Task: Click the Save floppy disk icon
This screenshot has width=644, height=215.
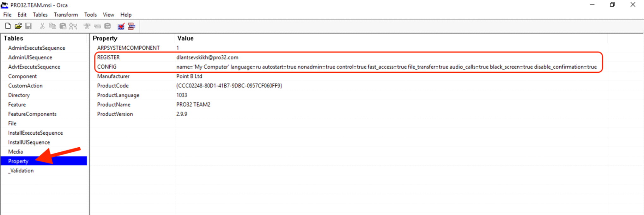Action: point(28,26)
